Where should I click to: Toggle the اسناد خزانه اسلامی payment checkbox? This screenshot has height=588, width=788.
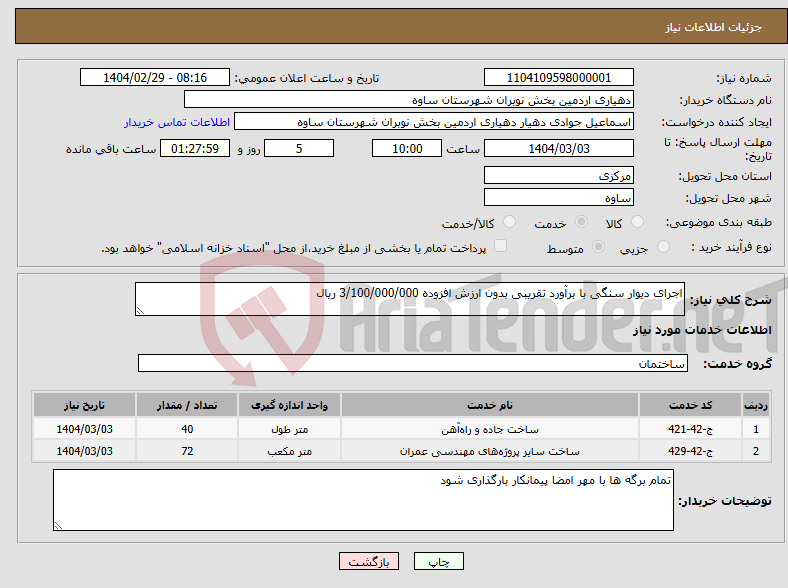point(501,246)
